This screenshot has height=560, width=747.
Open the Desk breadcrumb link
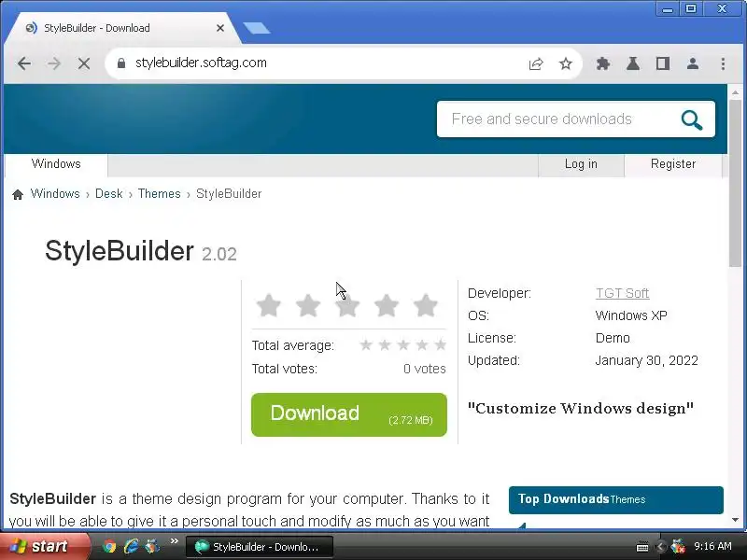pyautogui.click(x=109, y=194)
